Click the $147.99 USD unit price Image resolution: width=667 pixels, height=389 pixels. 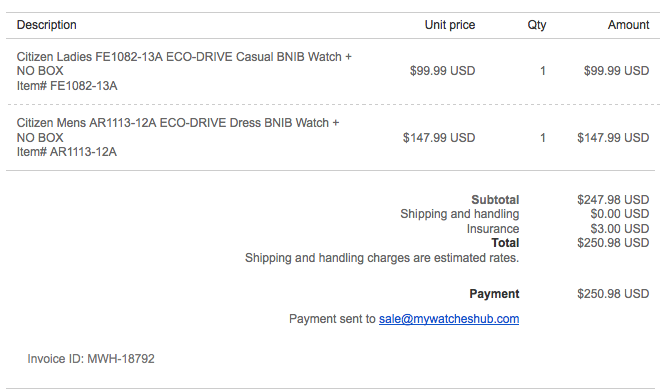[x=439, y=138]
